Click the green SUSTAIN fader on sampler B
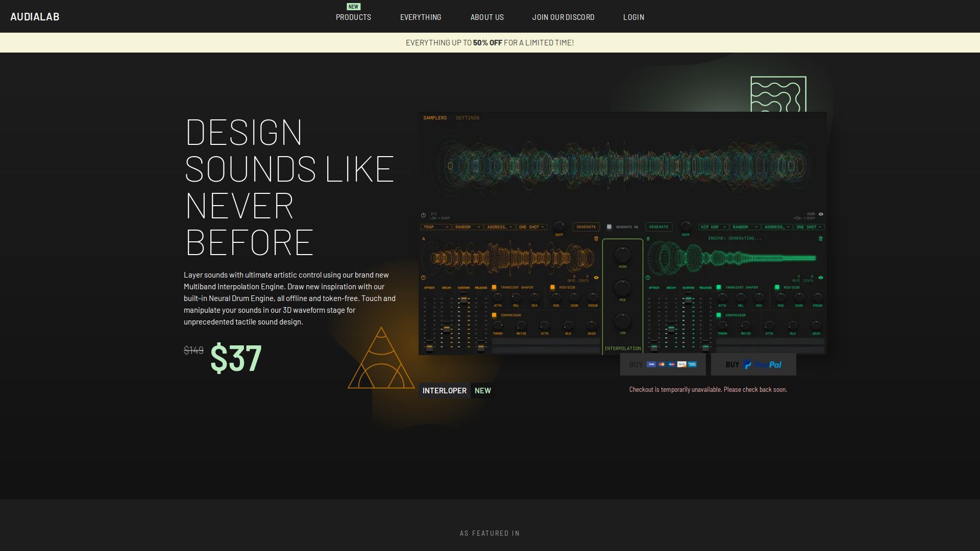This screenshot has height=551, width=980. 688,299
